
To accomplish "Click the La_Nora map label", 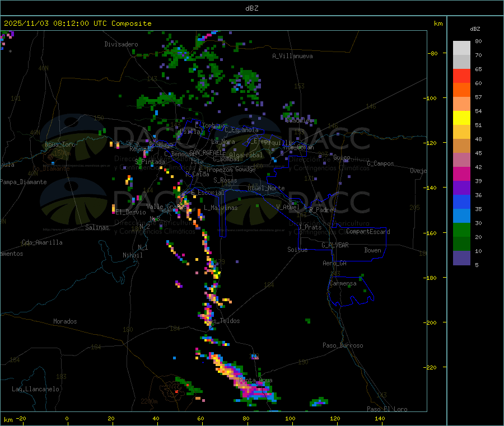I will click(x=223, y=142).
